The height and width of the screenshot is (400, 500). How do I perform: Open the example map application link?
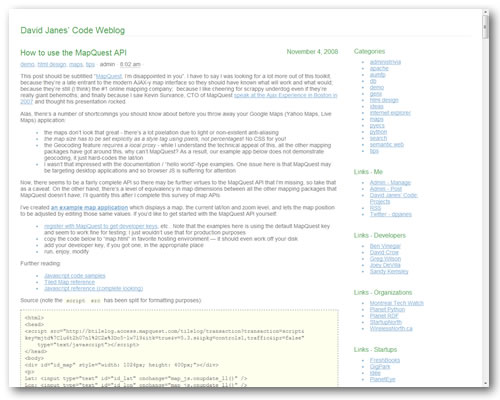coord(89,207)
